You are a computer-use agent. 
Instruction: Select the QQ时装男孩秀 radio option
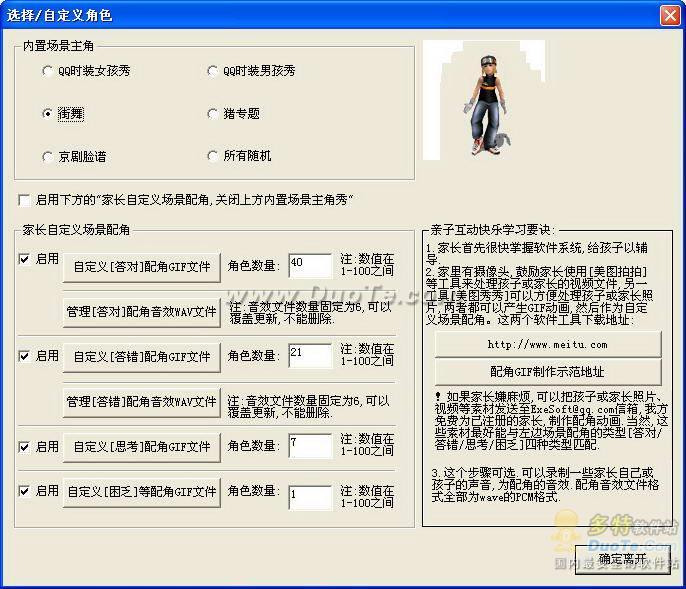pyautogui.click(x=213, y=71)
